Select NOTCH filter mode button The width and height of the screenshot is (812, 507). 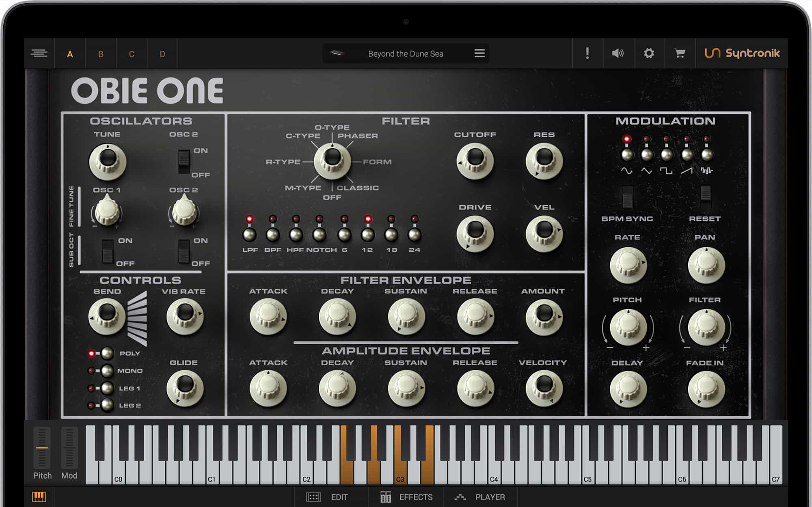[319, 234]
